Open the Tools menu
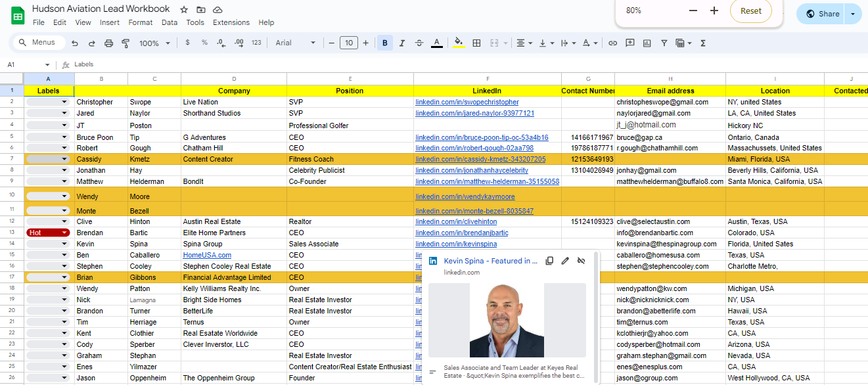The width and height of the screenshot is (868, 385). (195, 22)
